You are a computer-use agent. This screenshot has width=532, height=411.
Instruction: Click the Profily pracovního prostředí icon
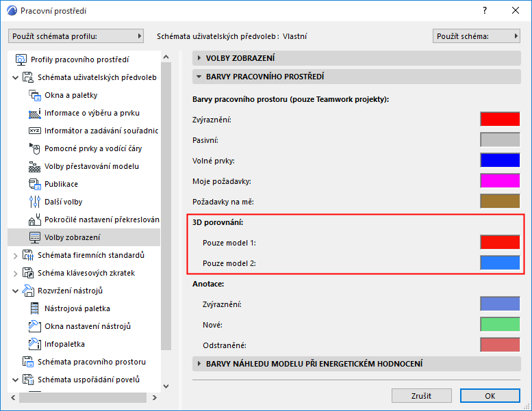(21, 59)
